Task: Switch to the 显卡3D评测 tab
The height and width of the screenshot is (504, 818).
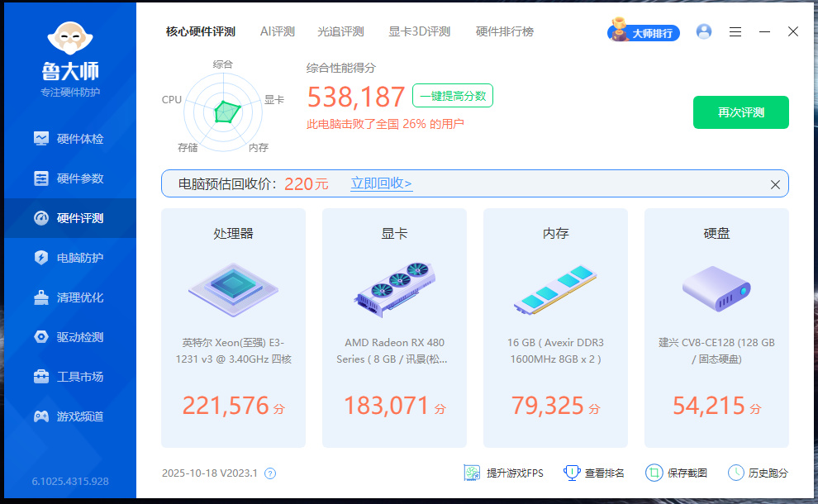Action: pyautogui.click(x=420, y=32)
